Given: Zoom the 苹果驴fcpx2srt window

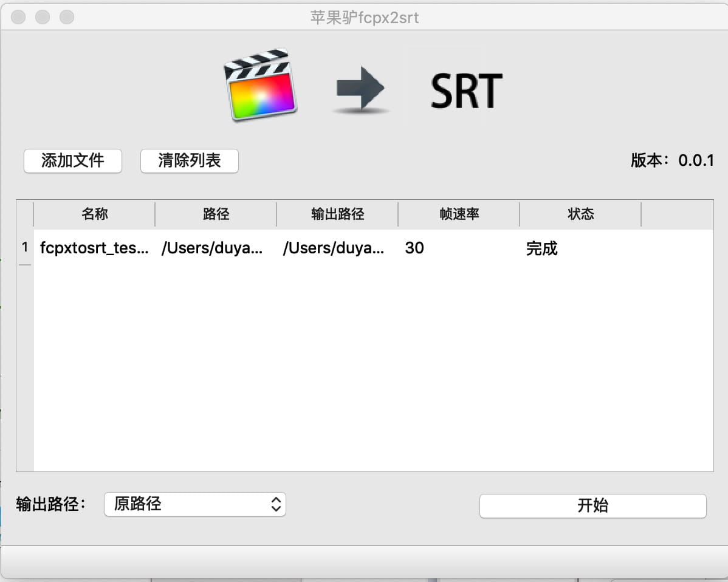Looking at the screenshot, I should point(67,17).
